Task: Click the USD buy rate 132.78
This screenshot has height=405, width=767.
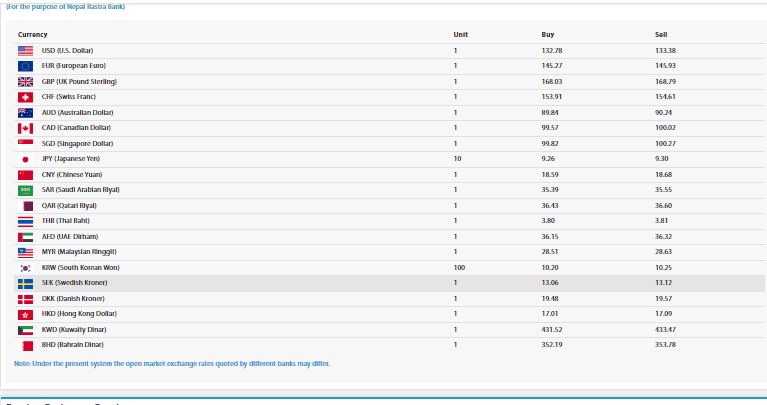Action: (x=552, y=50)
